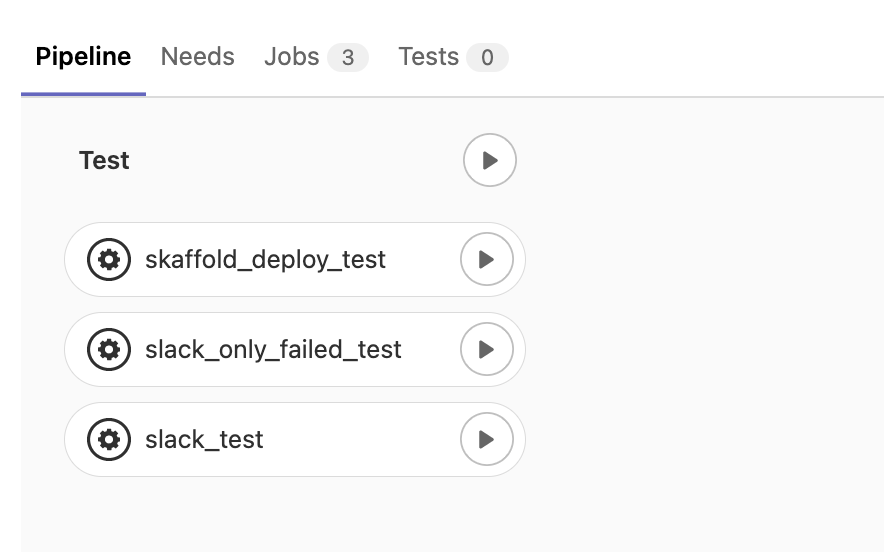Switch to the Needs tab

click(x=197, y=57)
